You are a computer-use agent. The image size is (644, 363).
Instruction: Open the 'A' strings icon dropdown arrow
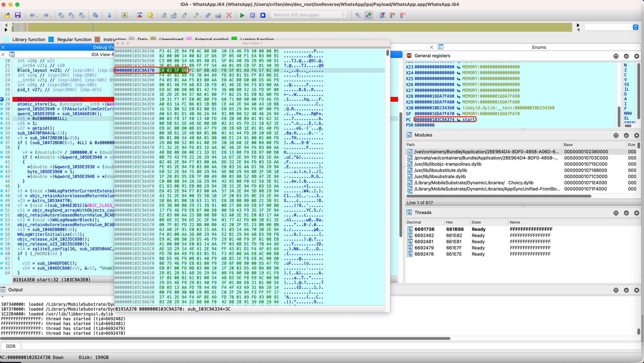point(129,16)
